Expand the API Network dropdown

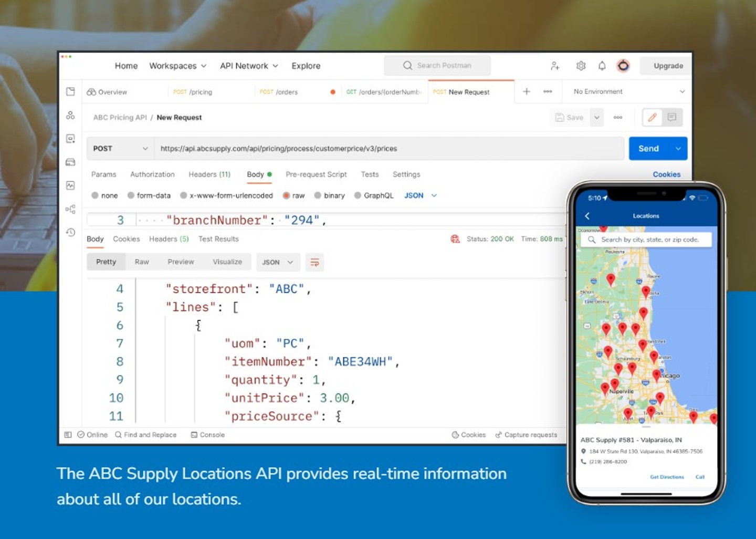[x=249, y=66]
